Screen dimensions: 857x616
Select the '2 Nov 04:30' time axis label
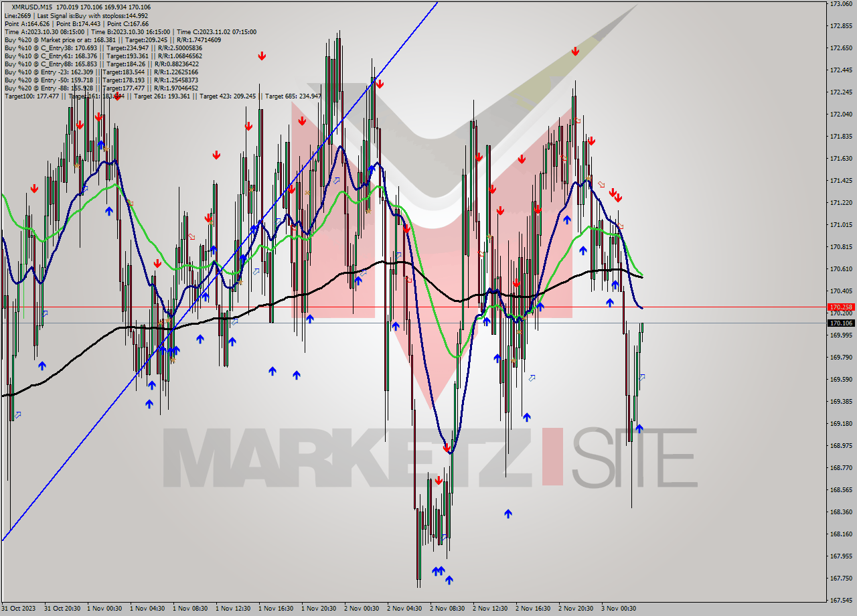(x=404, y=609)
